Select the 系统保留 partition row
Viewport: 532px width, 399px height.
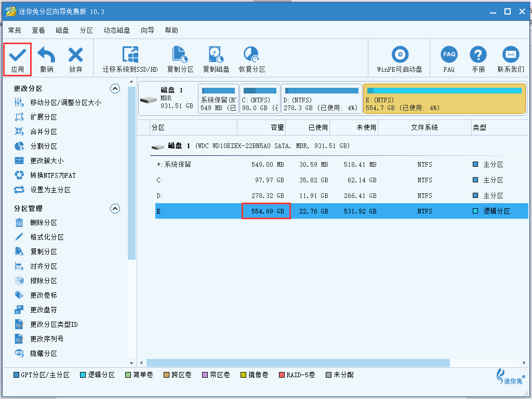click(342, 165)
